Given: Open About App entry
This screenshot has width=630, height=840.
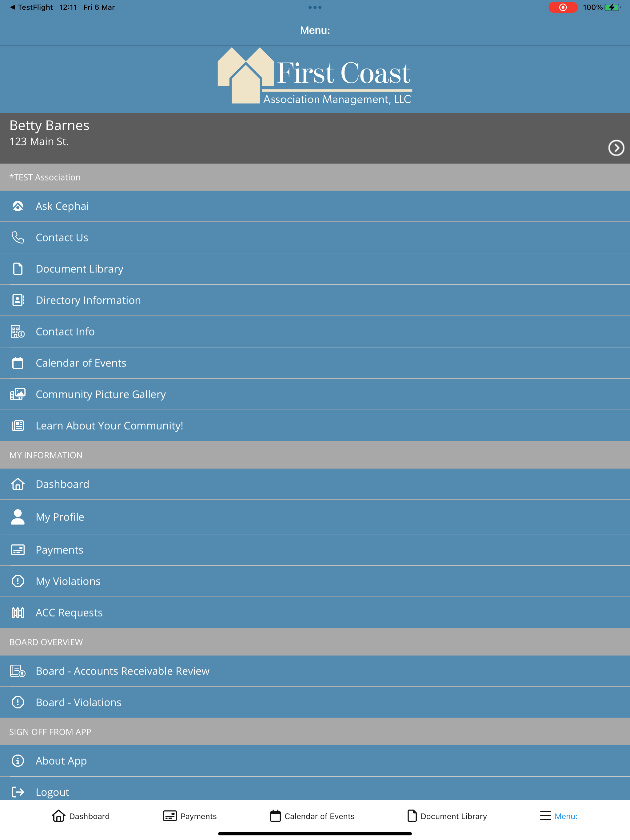Looking at the screenshot, I should [x=315, y=761].
